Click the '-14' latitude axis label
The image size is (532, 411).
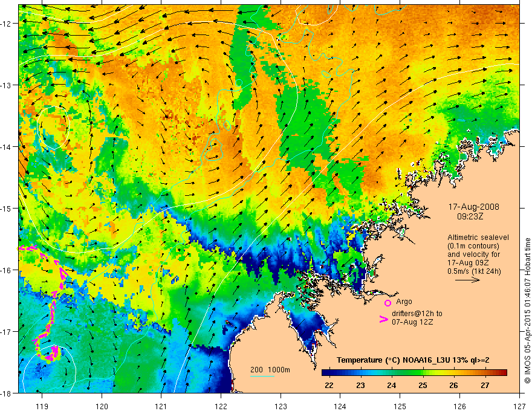click(x=6, y=146)
